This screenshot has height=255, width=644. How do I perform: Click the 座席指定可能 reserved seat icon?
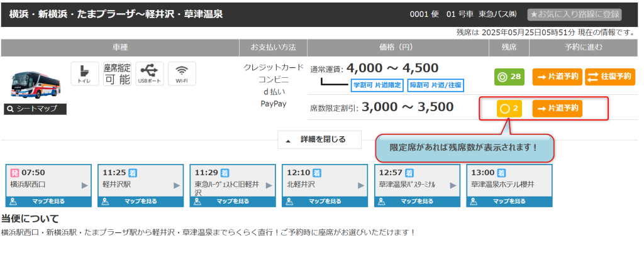pos(116,73)
